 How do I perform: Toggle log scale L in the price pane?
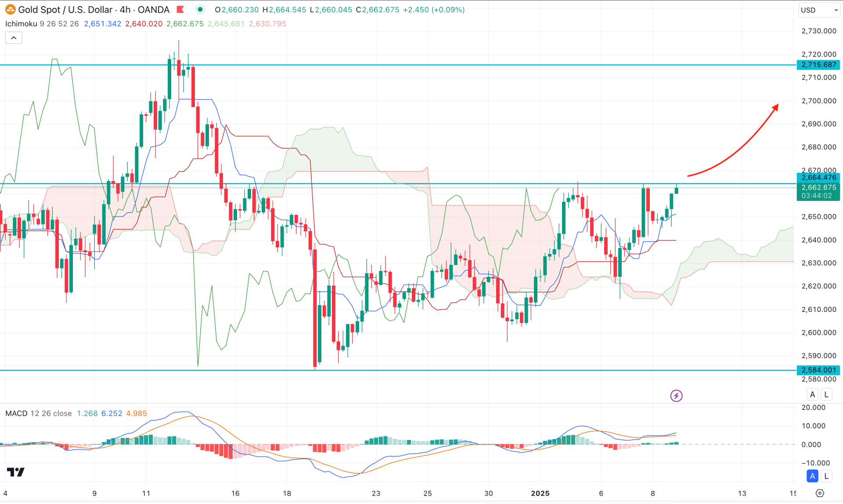(826, 394)
